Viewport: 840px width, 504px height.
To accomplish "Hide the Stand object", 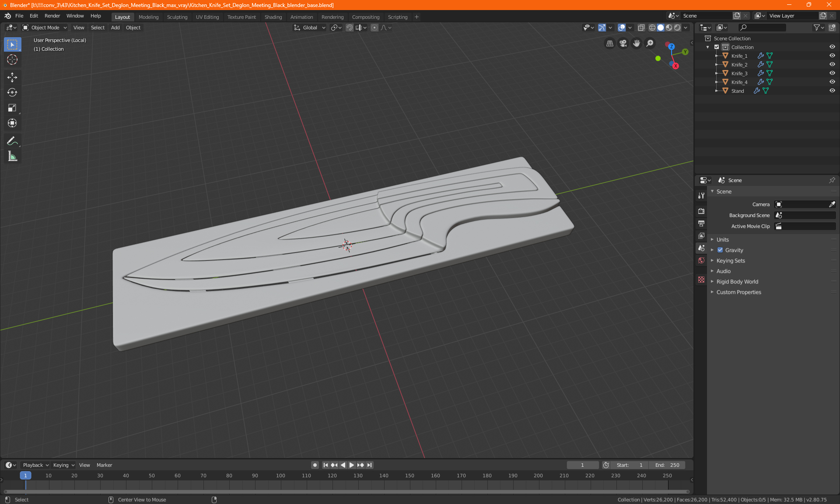I will click(832, 91).
